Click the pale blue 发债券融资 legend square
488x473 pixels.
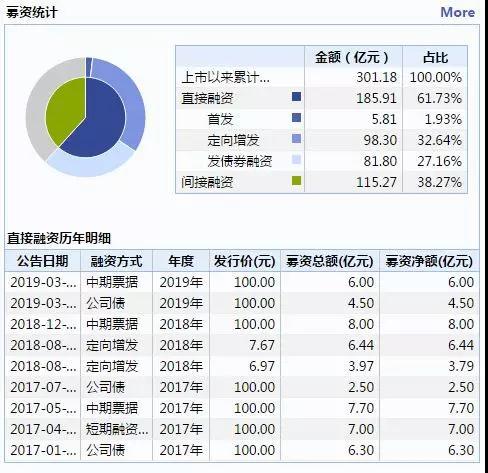pyautogui.click(x=296, y=160)
